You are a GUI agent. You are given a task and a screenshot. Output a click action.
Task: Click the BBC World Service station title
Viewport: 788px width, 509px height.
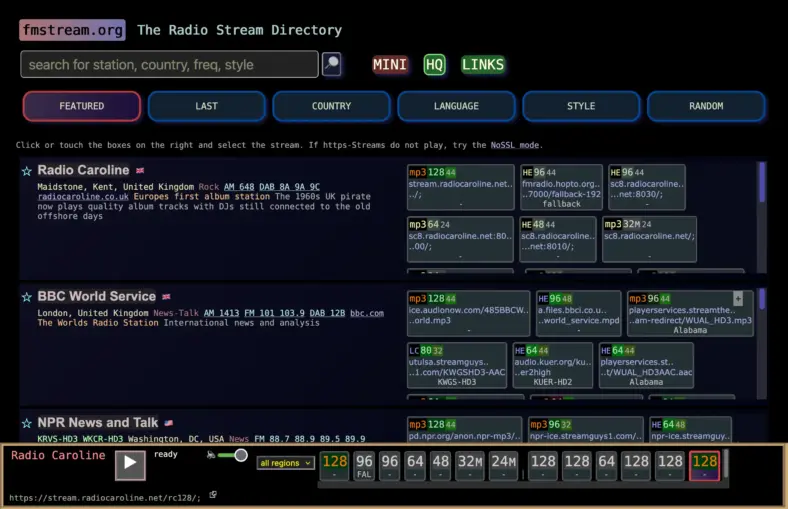pyautogui.click(x=96, y=296)
